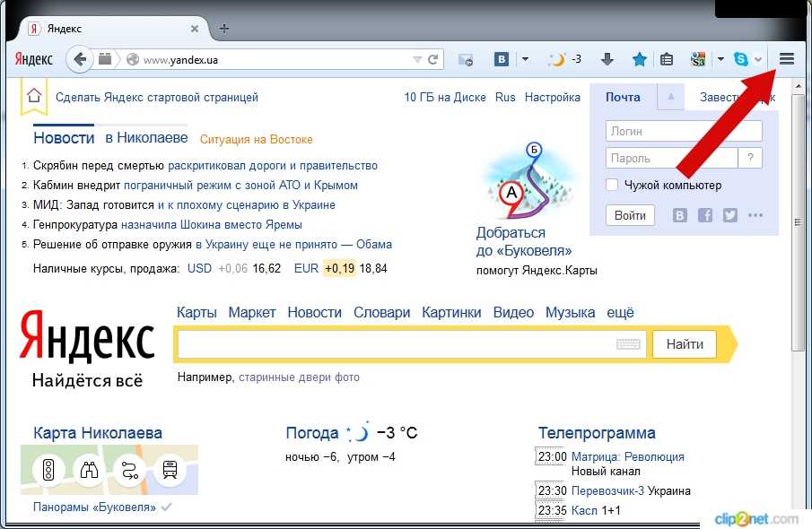
Task: Click the browser back arrow button
Action: pyautogui.click(x=81, y=60)
